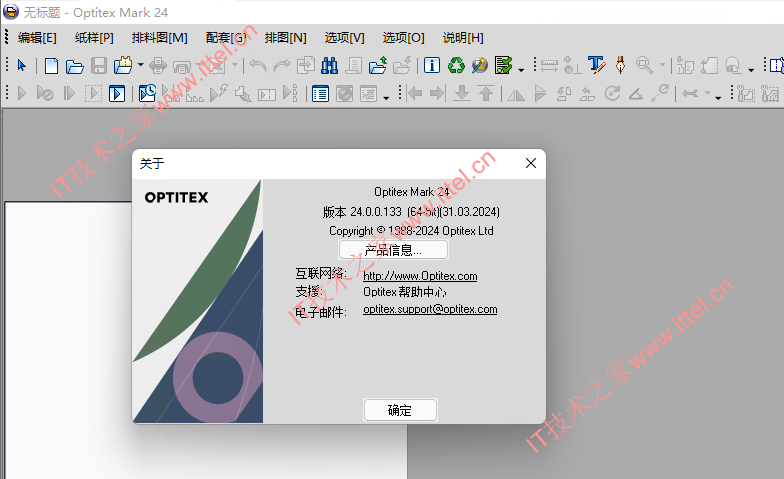784x479 pixels.
Task: Click the grey down arrow move icon
Action: (x=462, y=93)
